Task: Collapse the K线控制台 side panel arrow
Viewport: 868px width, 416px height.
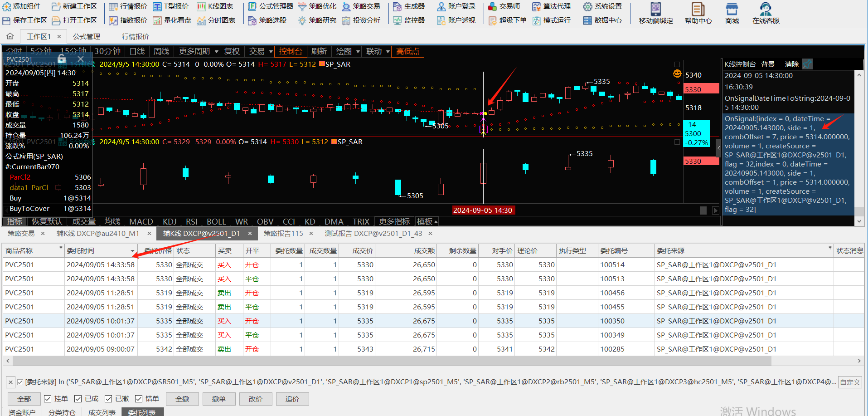Action: [x=718, y=148]
